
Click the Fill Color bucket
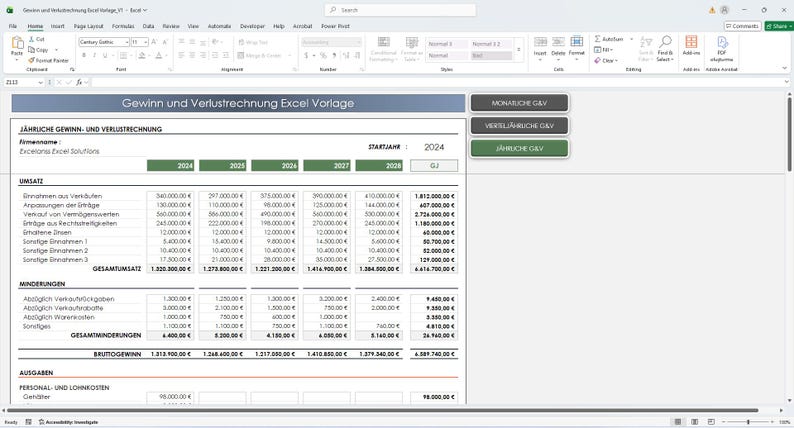point(142,55)
